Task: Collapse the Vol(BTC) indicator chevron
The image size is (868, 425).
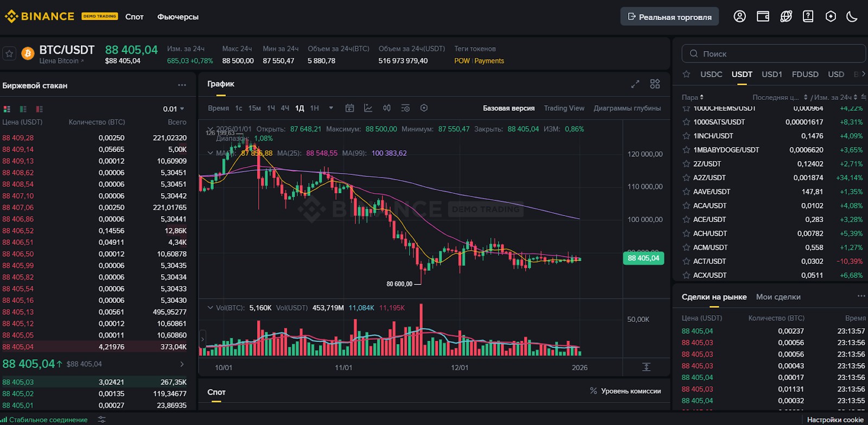Action: tap(210, 308)
